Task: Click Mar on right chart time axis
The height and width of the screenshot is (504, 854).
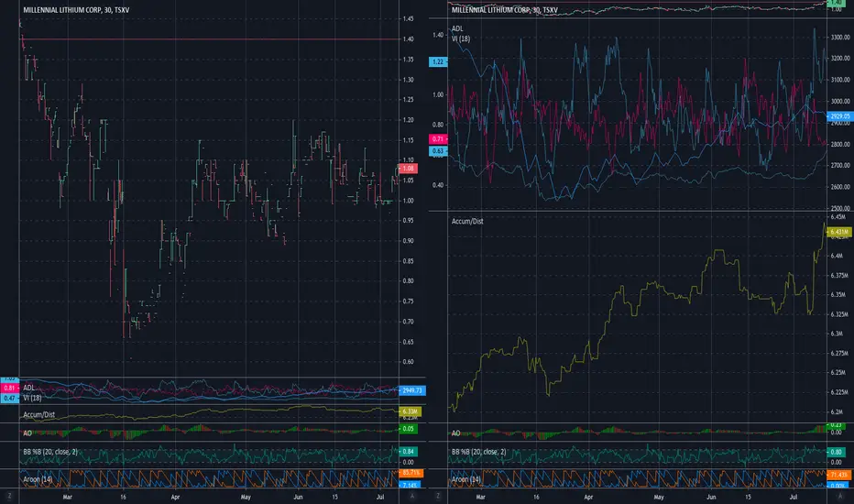Action: click(x=480, y=497)
